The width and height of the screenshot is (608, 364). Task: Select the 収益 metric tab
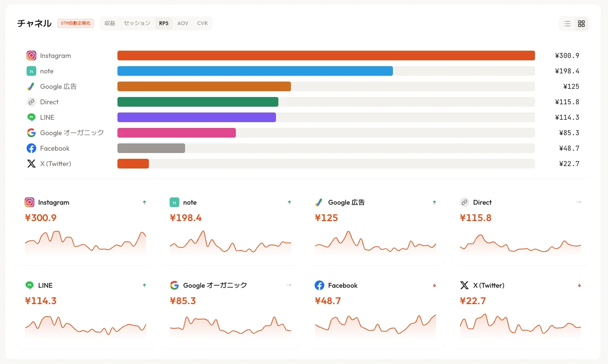click(110, 23)
